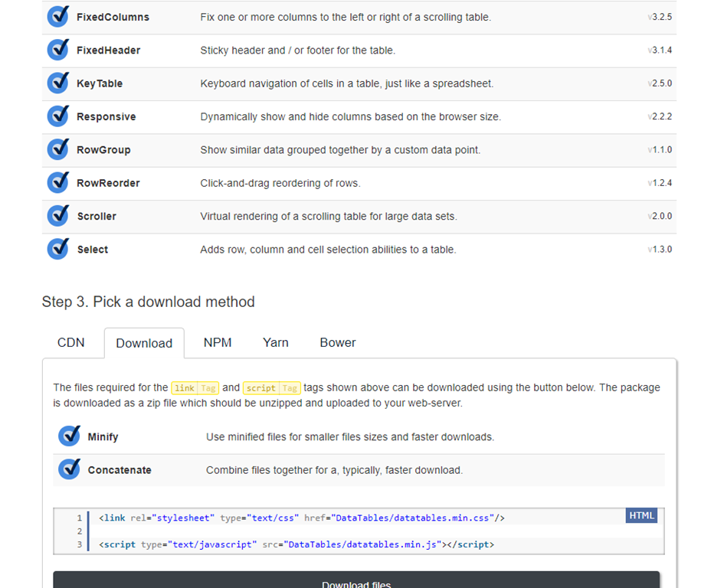Disable the Minify option checkbox
Screen dimensions: 701x588
(69, 436)
